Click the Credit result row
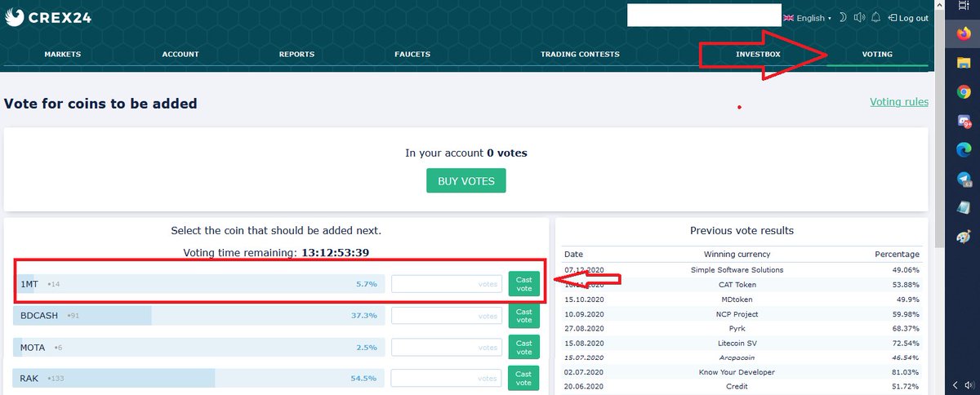 [742, 386]
